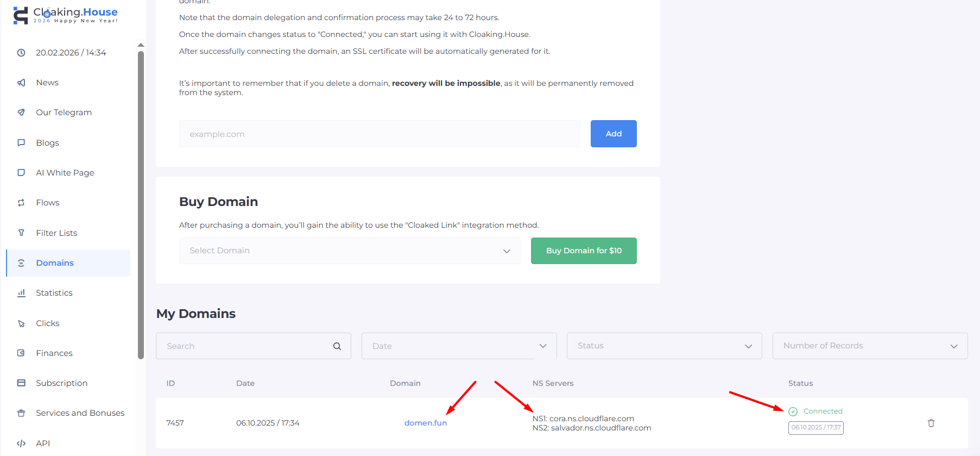Go to AI White Page section
Screen dimensions: 980x456
tap(65, 173)
